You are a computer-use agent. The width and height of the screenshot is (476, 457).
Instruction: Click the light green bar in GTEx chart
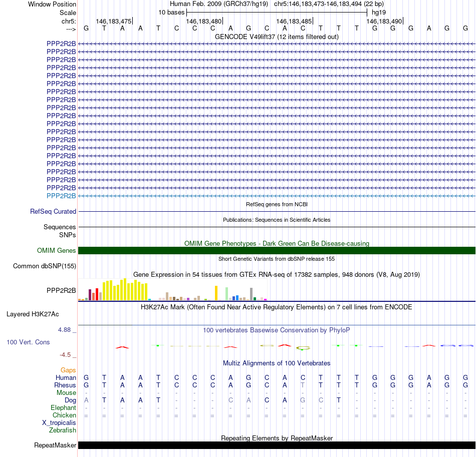pyautogui.click(x=227, y=294)
